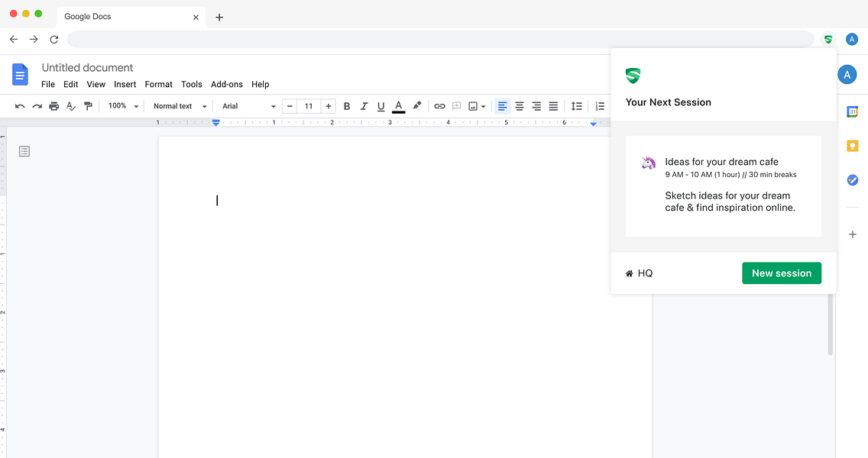The width and height of the screenshot is (868, 458).
Task: Open Google Tasks in the side panel
Action: coord(853,180)
